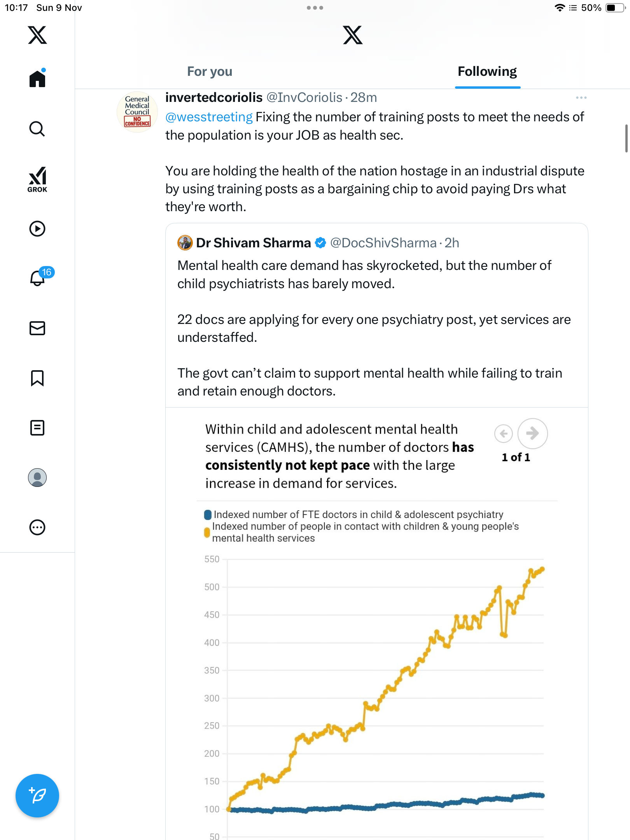Tap the compose post button
The image size is (630, 840).
click(x=37, y=796)
